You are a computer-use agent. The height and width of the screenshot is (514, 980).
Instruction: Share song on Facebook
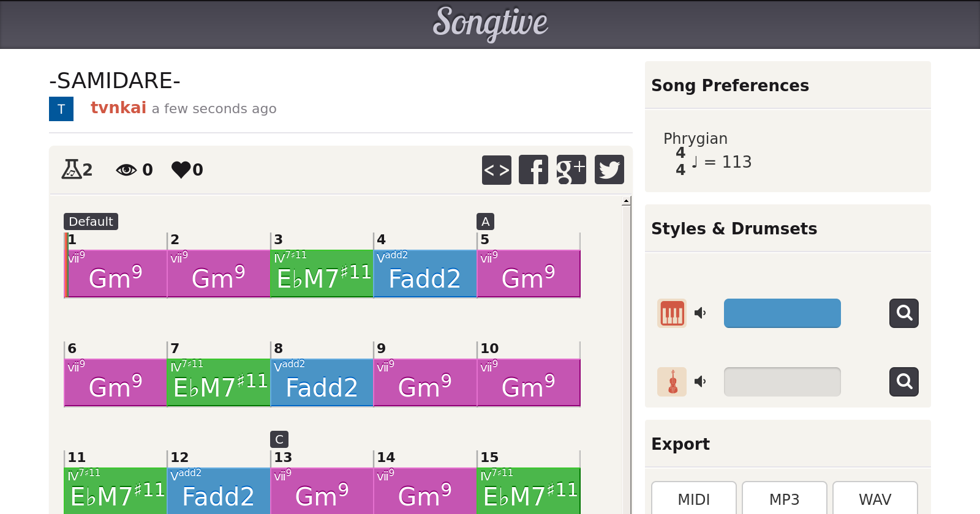[x=533, y=169]
